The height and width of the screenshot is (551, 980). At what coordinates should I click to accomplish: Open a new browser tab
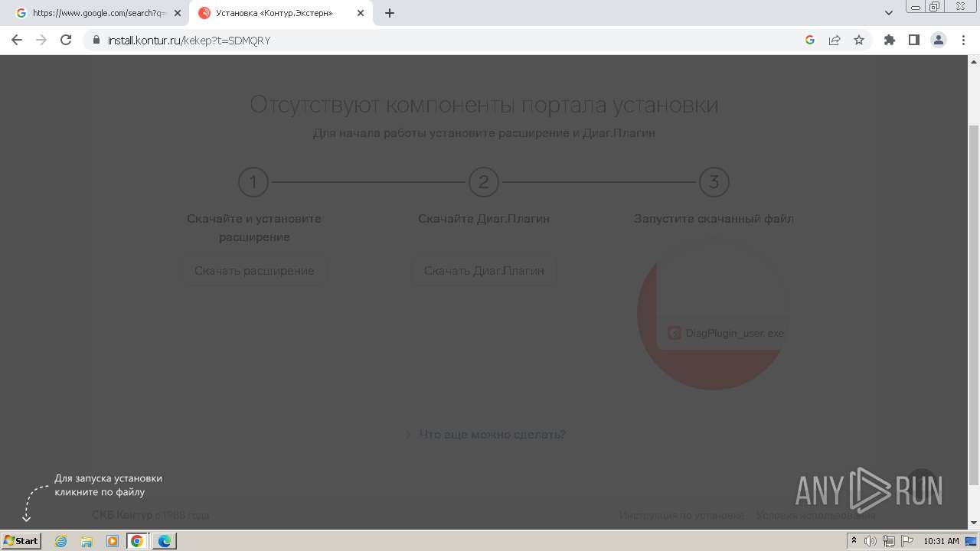tap(390, 13)
